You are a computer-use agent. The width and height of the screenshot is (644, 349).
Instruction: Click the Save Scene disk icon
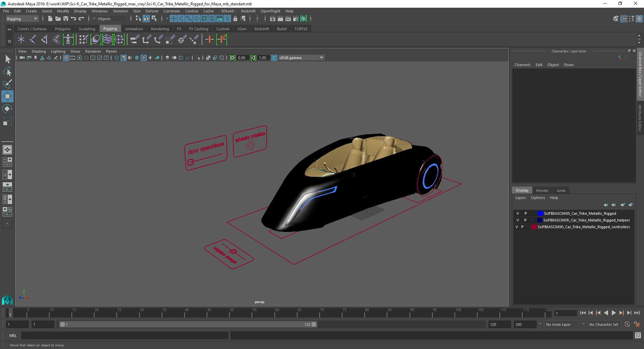[x=66, y=19]
